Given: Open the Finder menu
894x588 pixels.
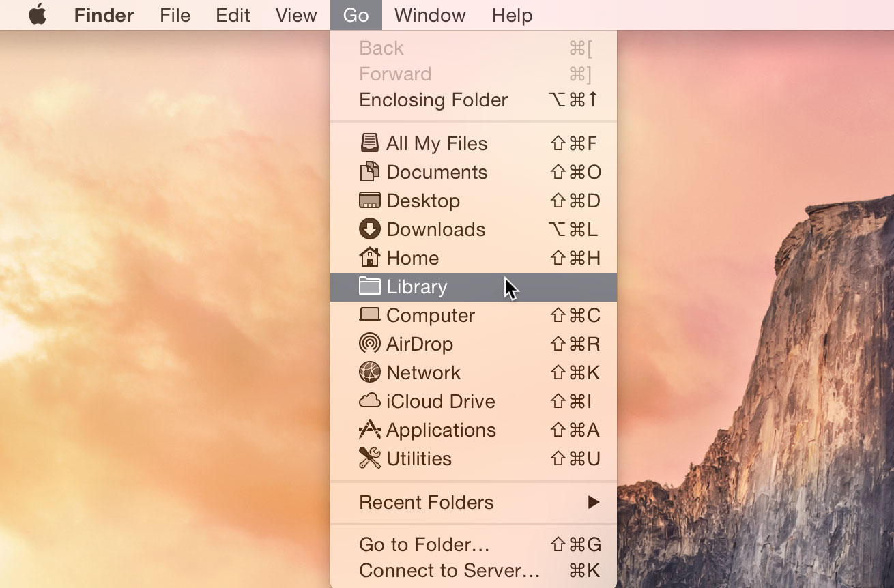Looking at the screenshot, I should coord(104,15).
